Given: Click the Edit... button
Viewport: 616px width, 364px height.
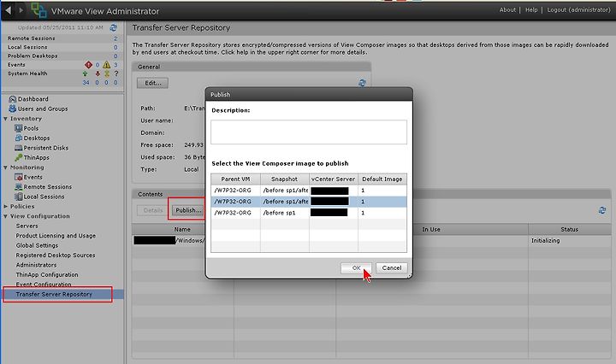Looking at the screenshot, I should [152, 83].
